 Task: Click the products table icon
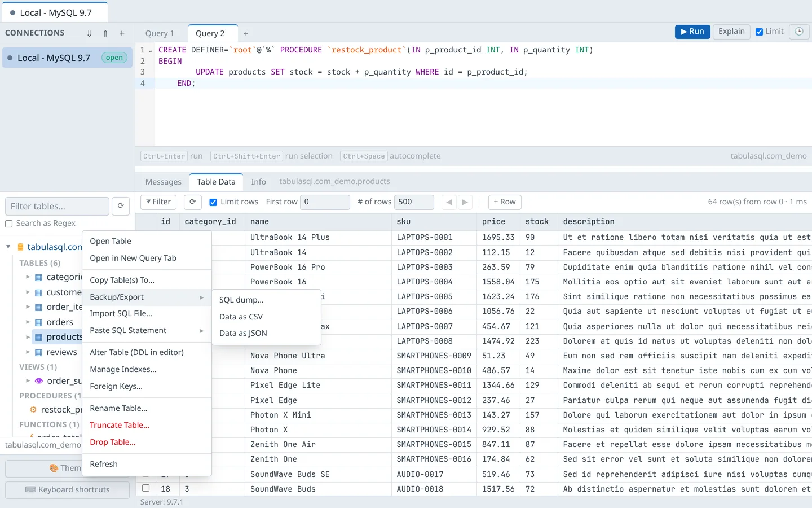pyautogui.click(x=39, y=337)
